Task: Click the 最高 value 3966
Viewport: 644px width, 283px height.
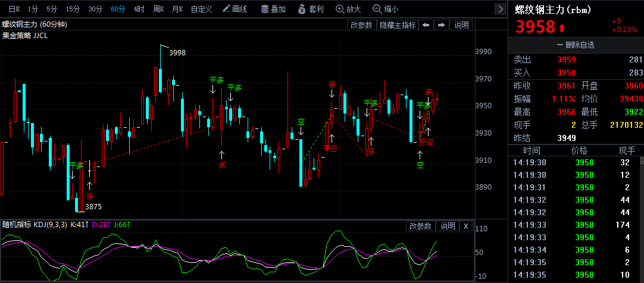Action: (x=567, y=112)
